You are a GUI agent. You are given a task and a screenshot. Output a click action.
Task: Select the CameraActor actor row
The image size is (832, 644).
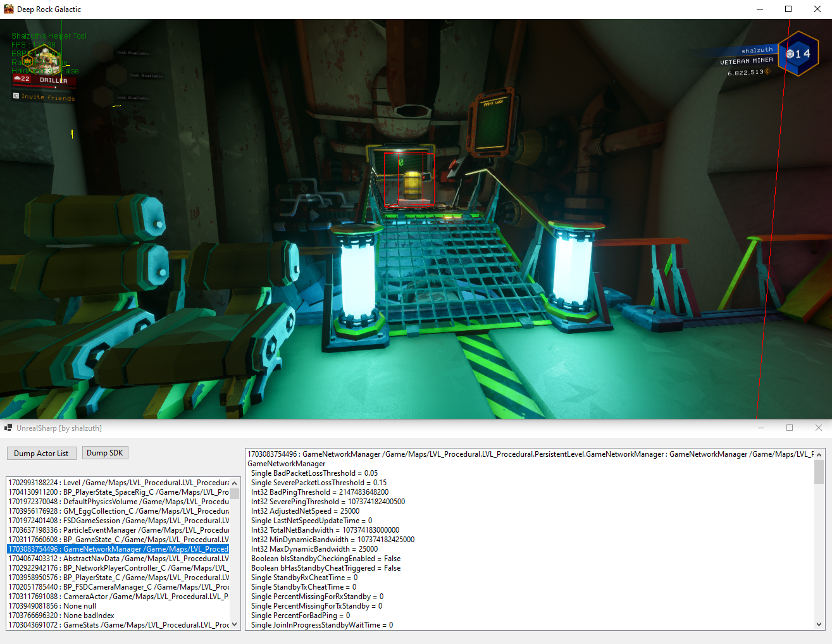pos(118,597)
